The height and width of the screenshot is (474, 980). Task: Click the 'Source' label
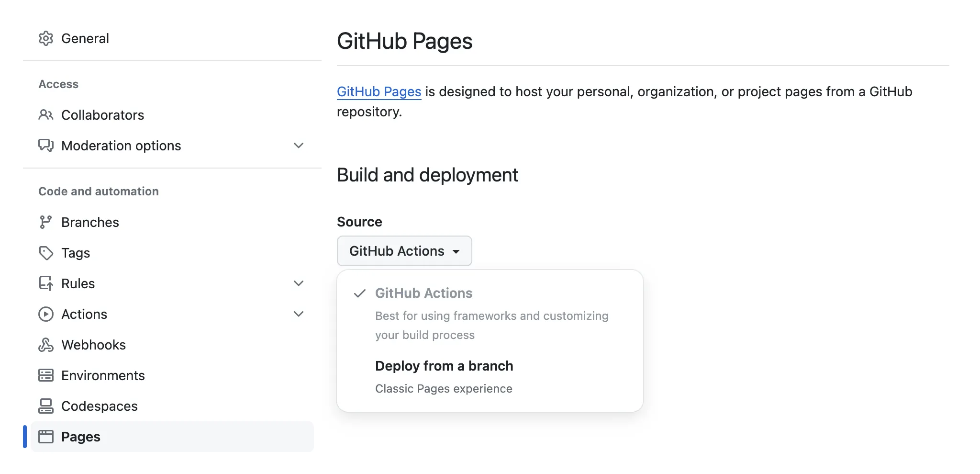[x=359, y=222]
